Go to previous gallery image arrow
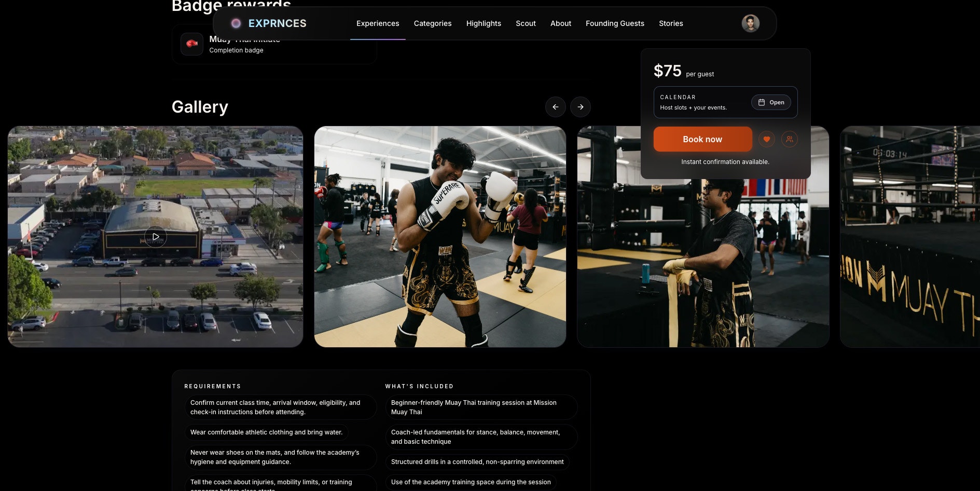 556,107
